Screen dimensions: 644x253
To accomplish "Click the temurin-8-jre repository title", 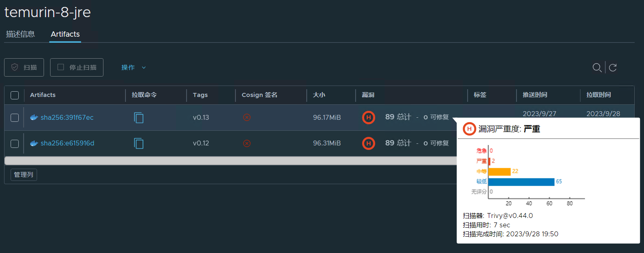I will click(x=48, y=12).
